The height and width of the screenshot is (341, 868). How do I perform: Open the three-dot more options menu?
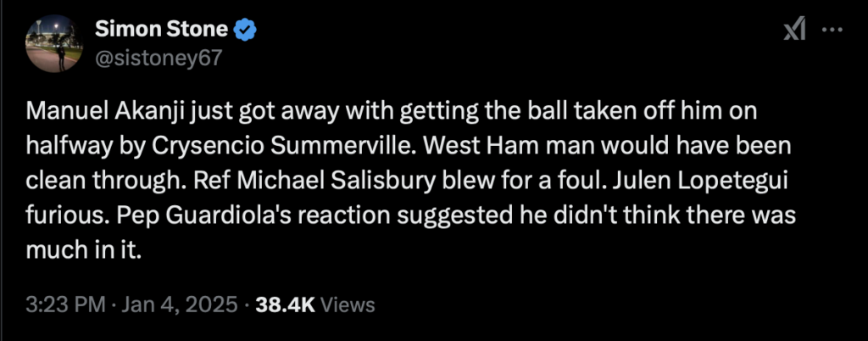pos(832,30)
